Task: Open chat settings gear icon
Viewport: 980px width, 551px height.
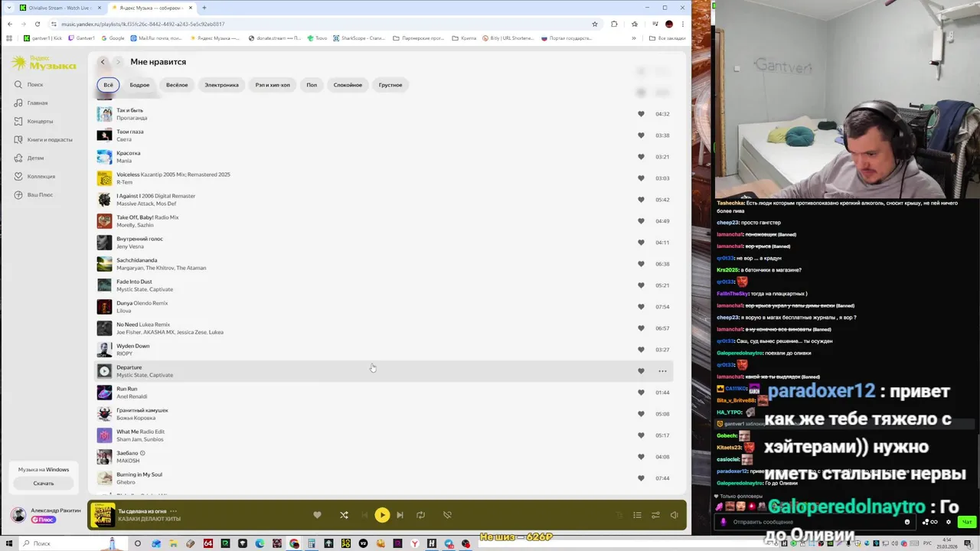Action: [x=949, y=522]
